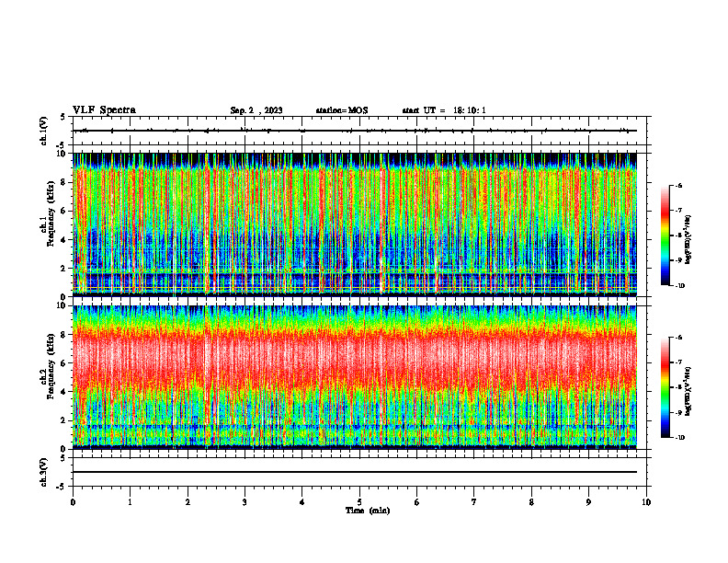This screenshot has height=563, width=728.
Task: Click the "9" minute tick label on time axis
Action: tap(588, 502)
